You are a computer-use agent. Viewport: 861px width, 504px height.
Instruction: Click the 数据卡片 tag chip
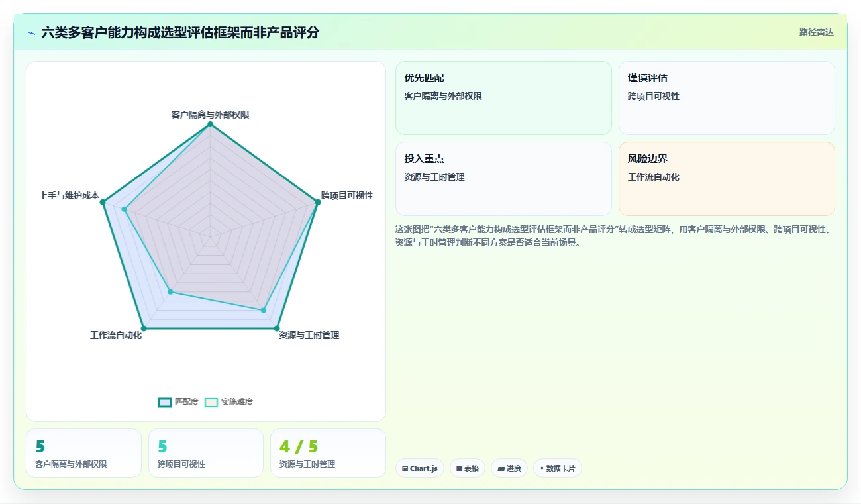(558, 468)
